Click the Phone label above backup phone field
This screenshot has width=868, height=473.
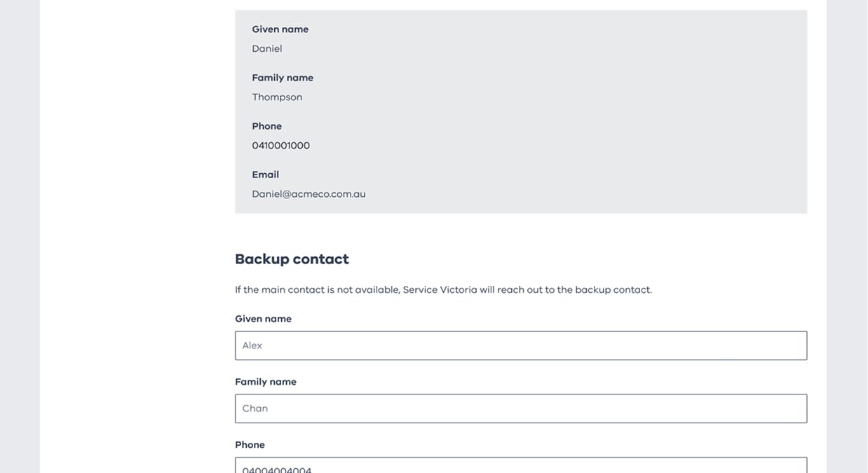pyautogui.click(x=250, y=445)
